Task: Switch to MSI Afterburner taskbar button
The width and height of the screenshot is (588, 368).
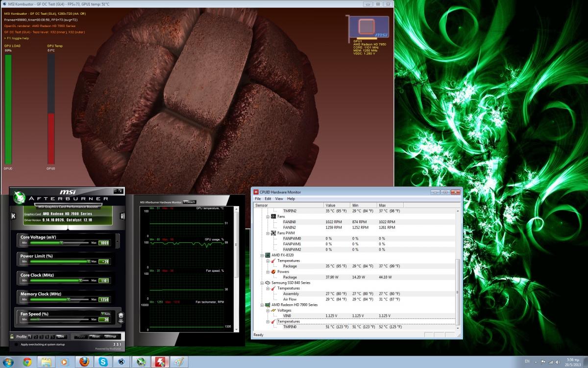Action: (141, 362)
